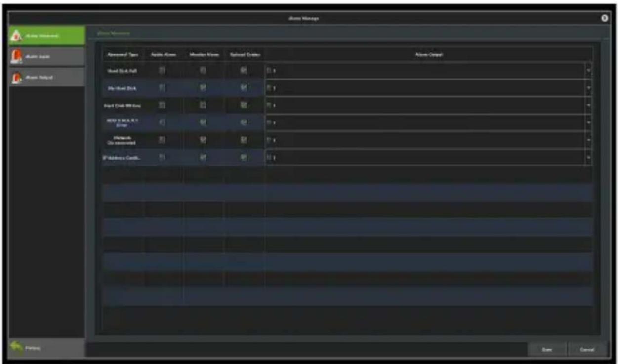Image resolution: width=618 pixels, height=364 pixels.
Task: Toggle Upload Center for Network Disconnected
Action: (244, 140)
